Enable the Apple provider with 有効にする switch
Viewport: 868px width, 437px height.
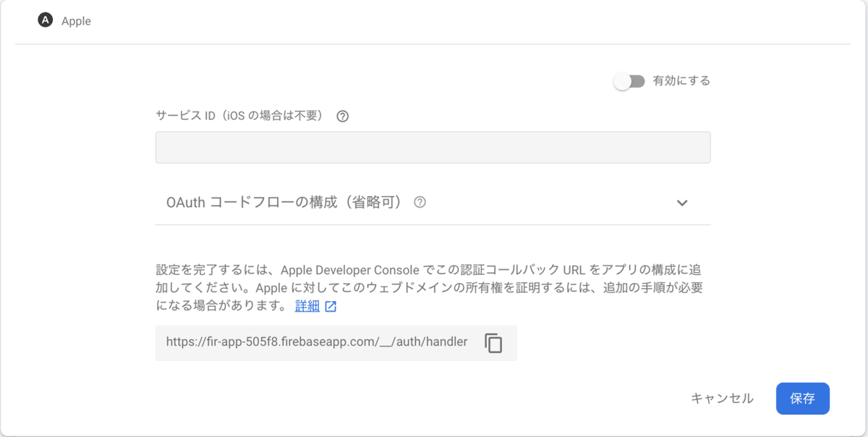tap(629, 82)
